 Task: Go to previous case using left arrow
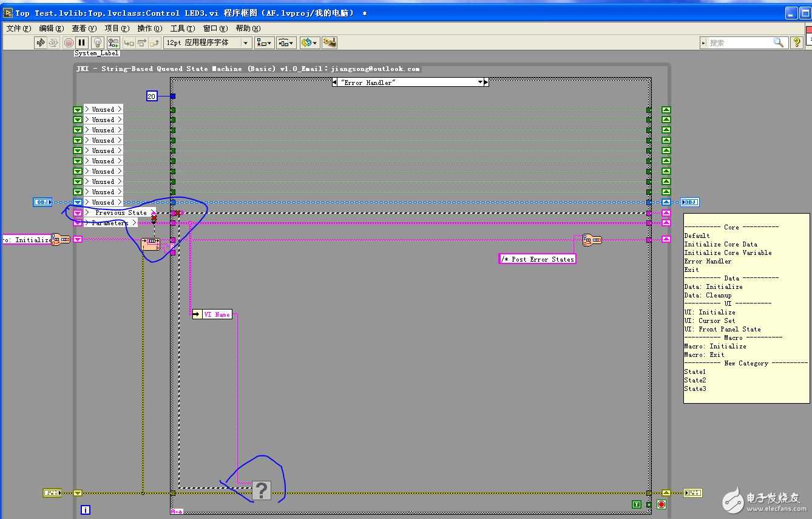pos(335,83)
